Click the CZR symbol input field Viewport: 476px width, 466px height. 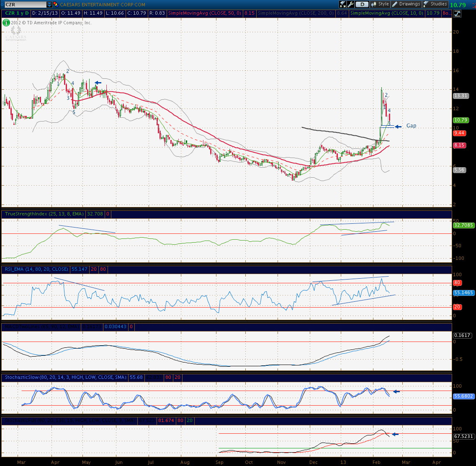point(26,5)
